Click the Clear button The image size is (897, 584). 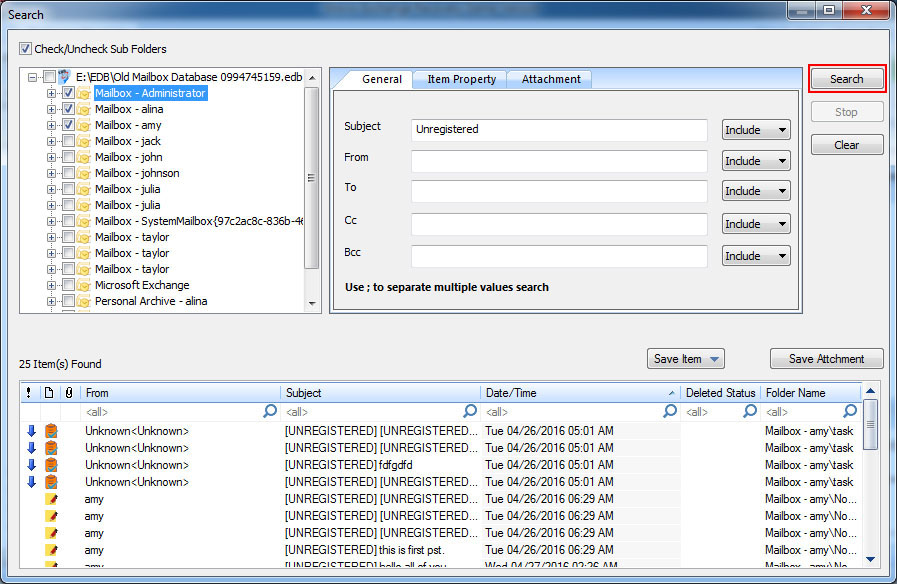846,145
